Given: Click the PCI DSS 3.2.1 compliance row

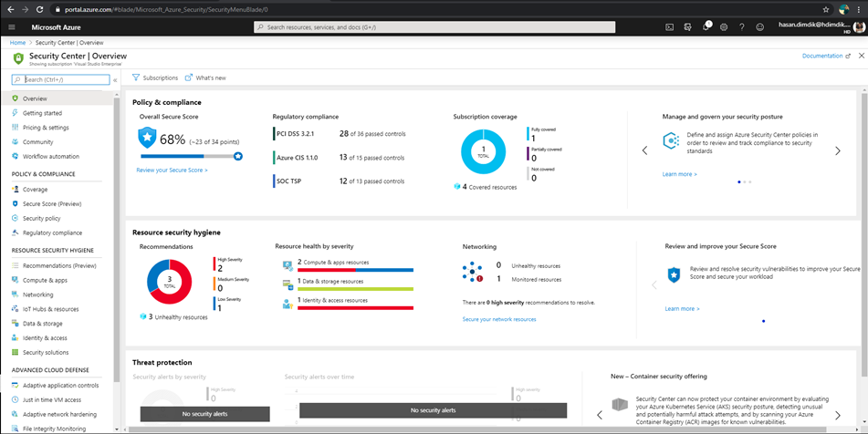Looking at the screenshot, I should (339, 134).
